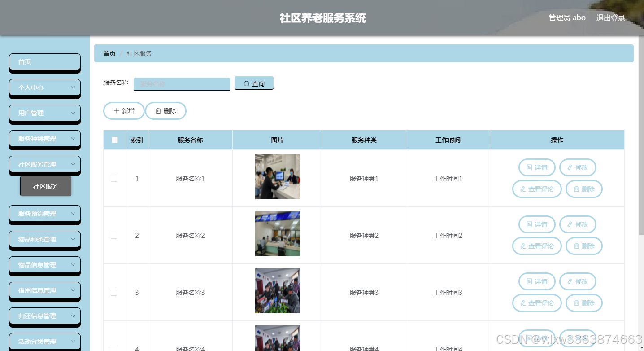Click the 修改 edit icon for 服务名称1
The width and height of the screenshot is (644, 351).
point(570,167)
